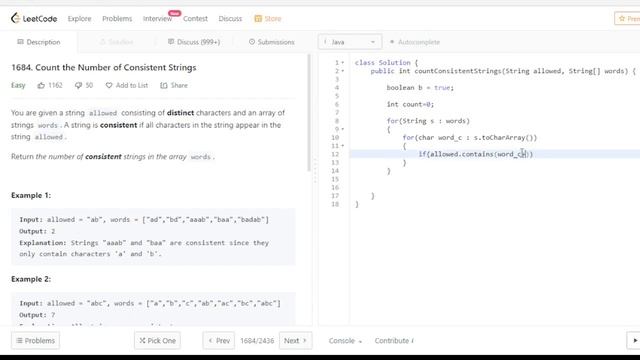Screen dimensions: 640x360
Task: Click the description panel scrollbar
Action: [x=309, y=112]
